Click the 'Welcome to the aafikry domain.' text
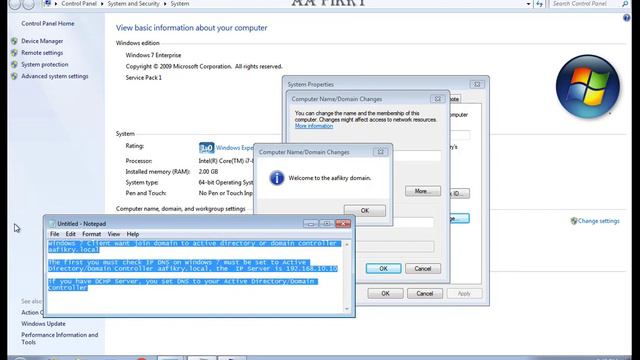 click(x=330, y=178)
